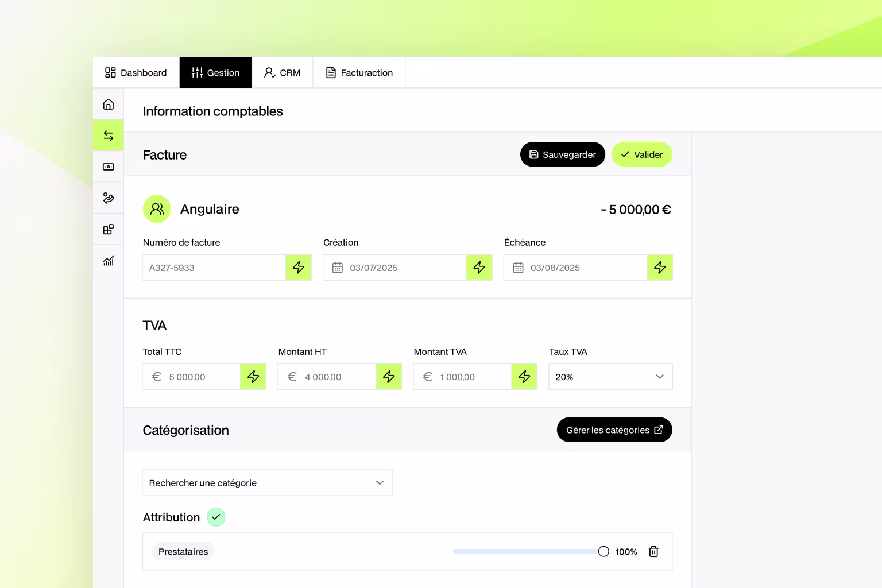Click lightning icon beside invoice number field

coord(299,268)
